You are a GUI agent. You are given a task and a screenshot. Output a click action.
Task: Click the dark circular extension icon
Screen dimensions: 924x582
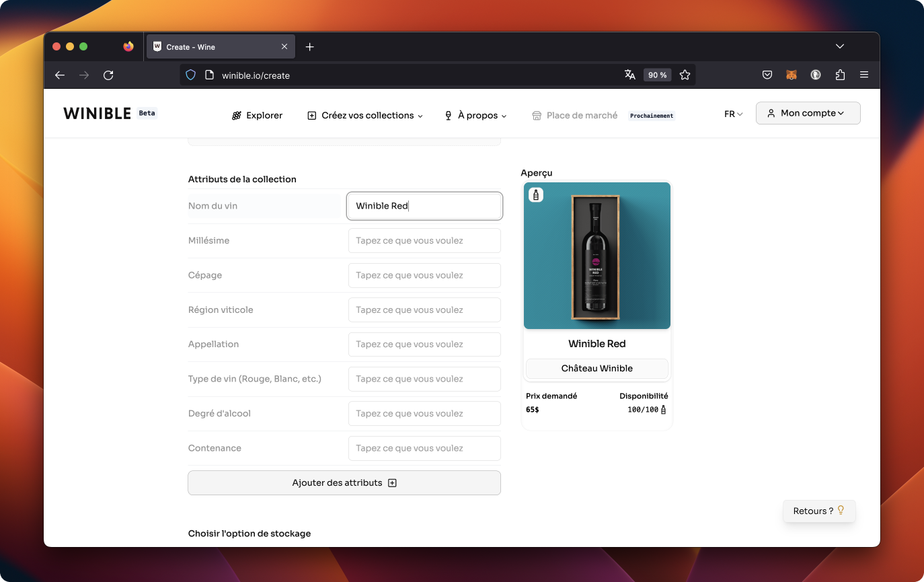816,75
